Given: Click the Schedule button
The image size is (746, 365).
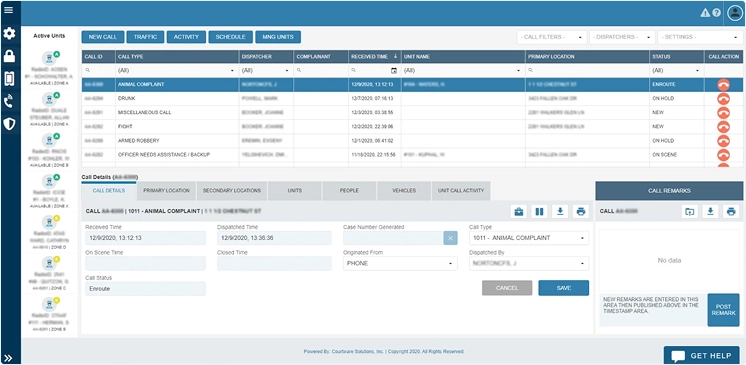Looking at the screenshot, I should click(230, 37).
